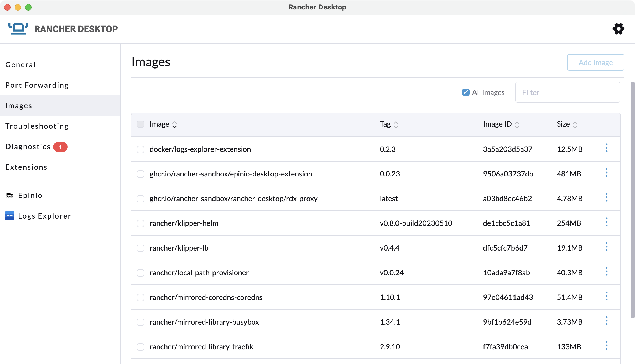
Task: Check the rancher/klipper-lb row checkbox
Action: click(141, 248)
